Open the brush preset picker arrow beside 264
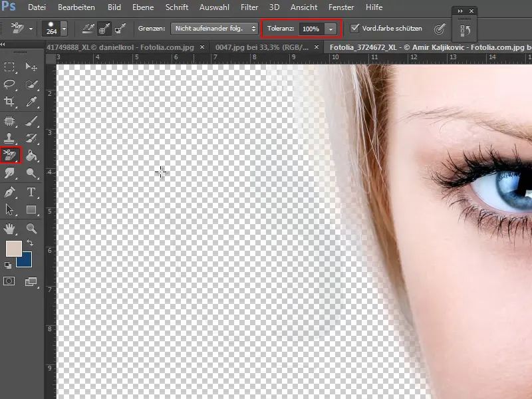This screenshot has height=399, width=532. coord(64,29)
